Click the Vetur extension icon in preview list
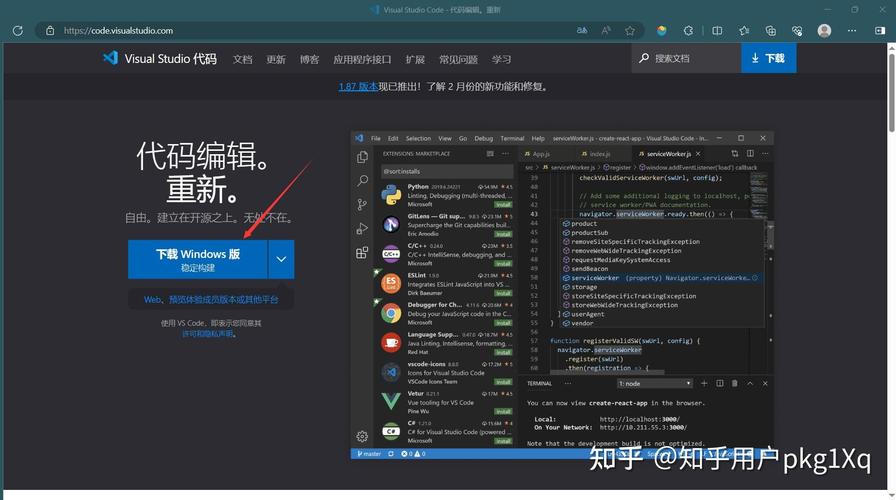Viewport: 896px width, 500px height. click(391, 401)
